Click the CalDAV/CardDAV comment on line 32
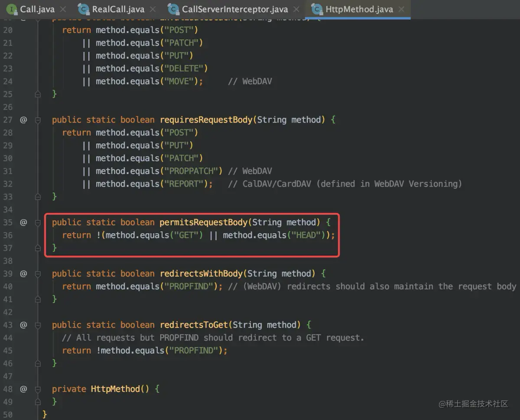This screenshot has width=520, height=420. (x=345, y=184)
